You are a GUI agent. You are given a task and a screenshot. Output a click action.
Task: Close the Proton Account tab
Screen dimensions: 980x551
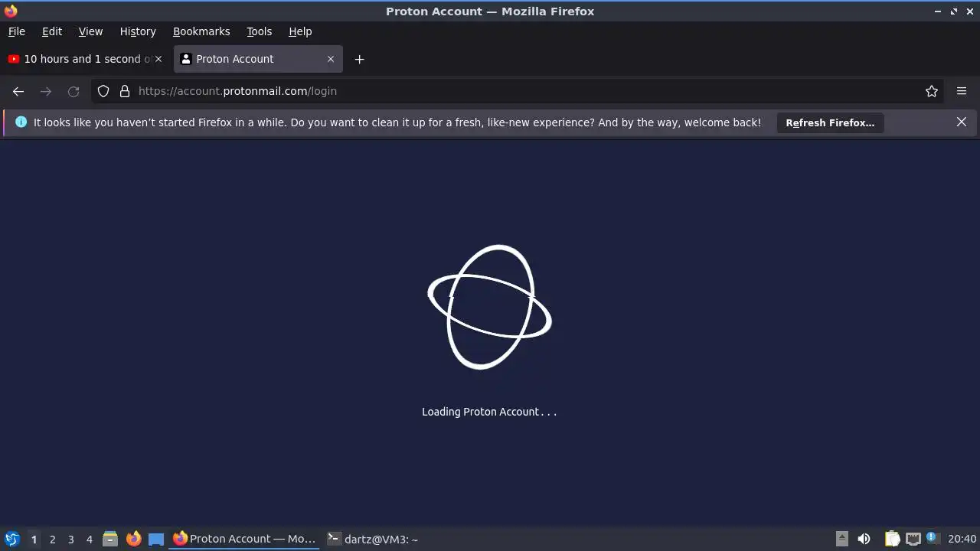pyautogui.click(x=331, y=59)
